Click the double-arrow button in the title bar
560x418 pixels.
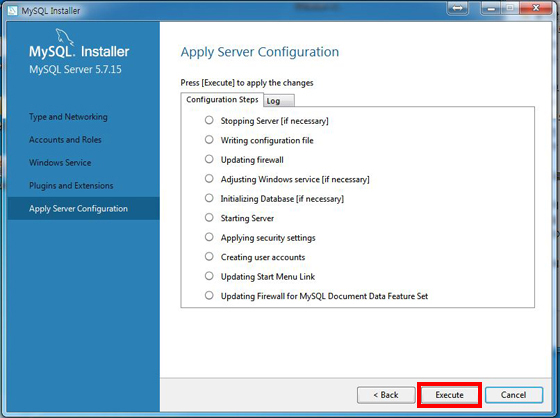458,8
